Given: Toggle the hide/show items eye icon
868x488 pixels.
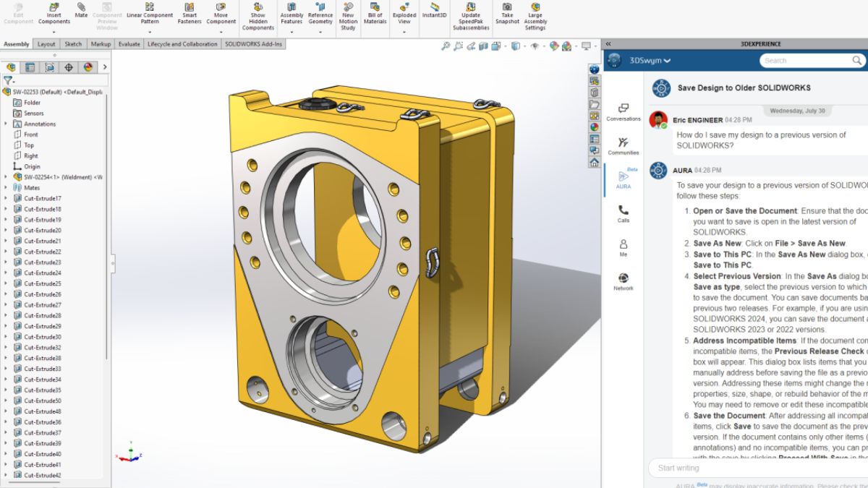Looking at the screenshot, I should pyautogui.click(x=535, y=46).
